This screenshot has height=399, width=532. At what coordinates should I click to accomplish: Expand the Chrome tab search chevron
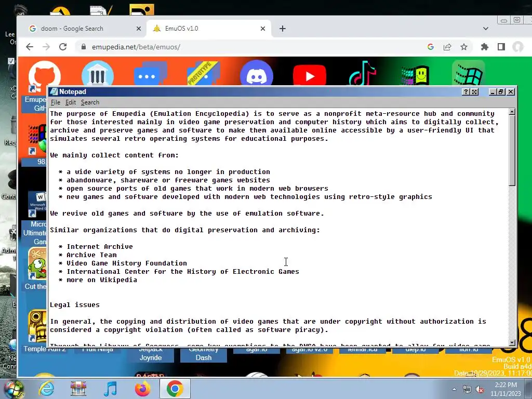(x=486, y=29)
